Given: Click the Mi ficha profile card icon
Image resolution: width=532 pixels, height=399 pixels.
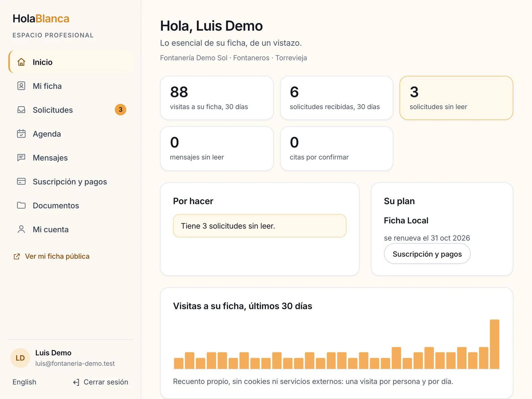Looking at the screenshot, I should pyautogui.click(x=21, y=86).
